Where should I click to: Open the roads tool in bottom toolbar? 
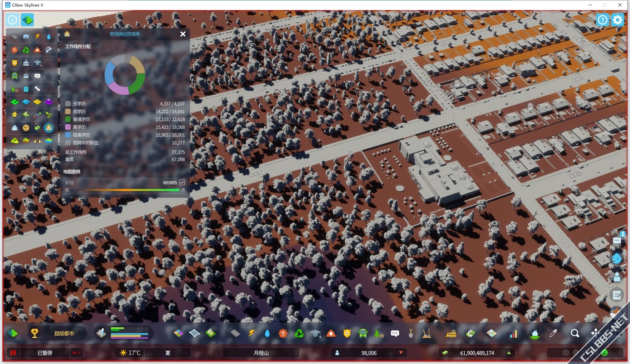pyautogui.click(x=235, y=333)
